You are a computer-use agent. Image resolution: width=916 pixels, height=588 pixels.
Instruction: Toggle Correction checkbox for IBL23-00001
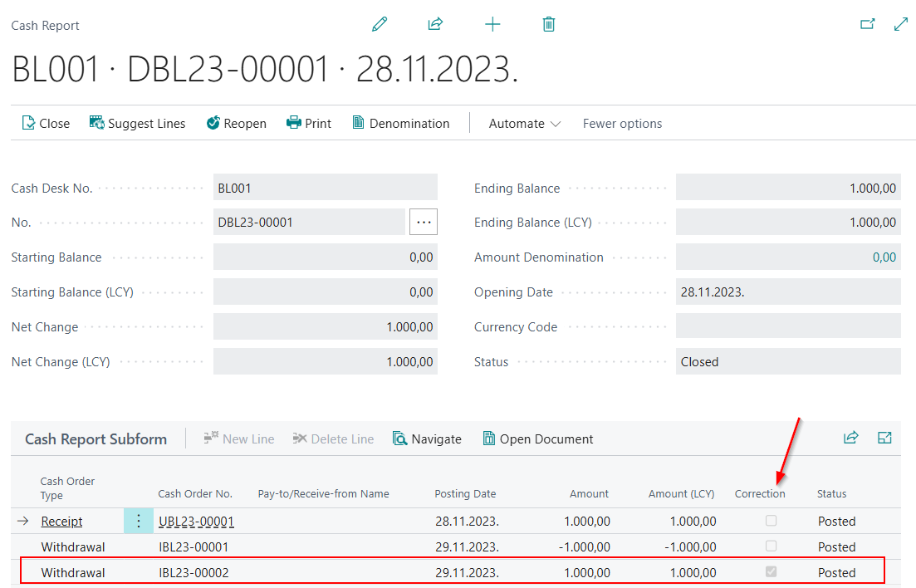tap(771, 546)
